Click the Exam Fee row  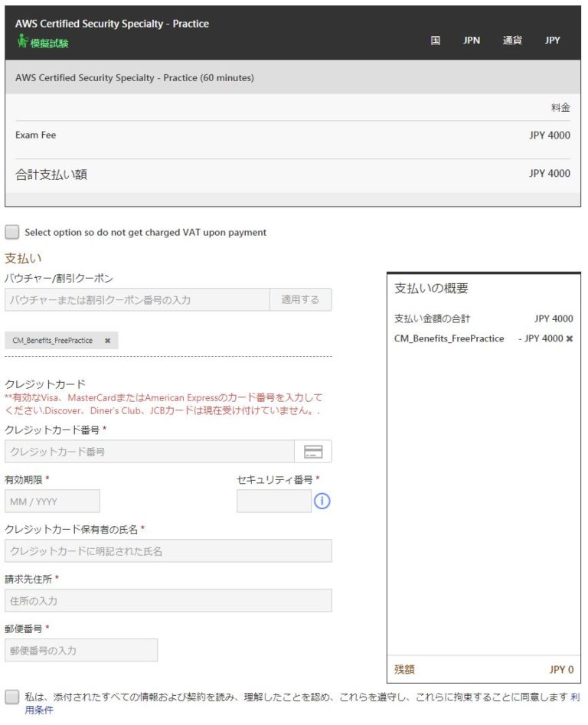(292, 136)
